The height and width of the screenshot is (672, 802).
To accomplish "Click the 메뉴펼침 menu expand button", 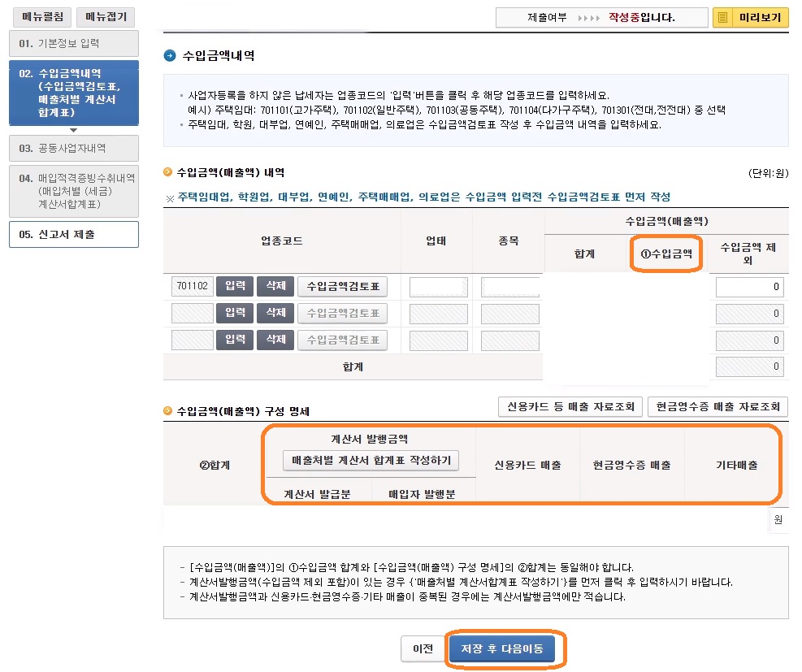I will click(x=41, y=17).
